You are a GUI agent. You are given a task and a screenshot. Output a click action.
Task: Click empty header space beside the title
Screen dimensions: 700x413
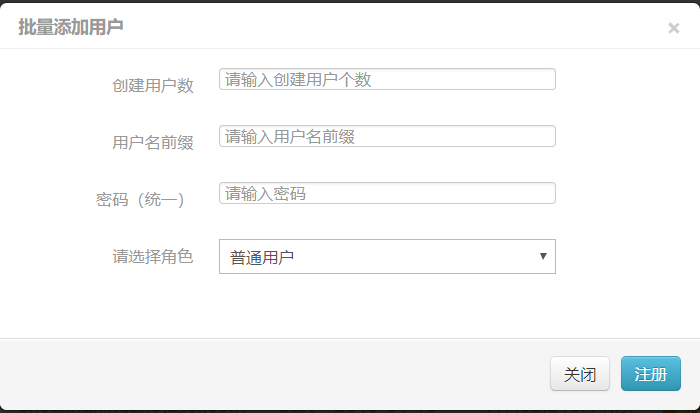(400, 27)
